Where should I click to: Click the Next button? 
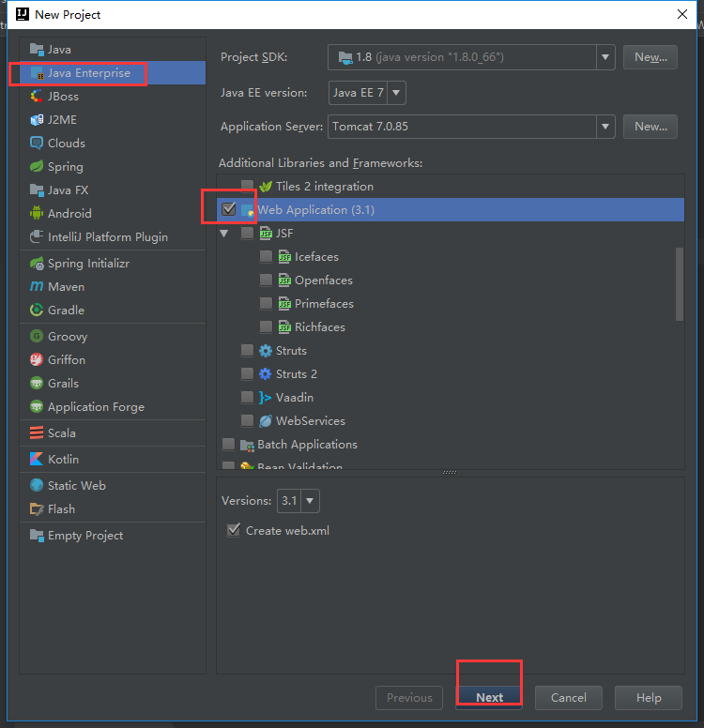489,697
